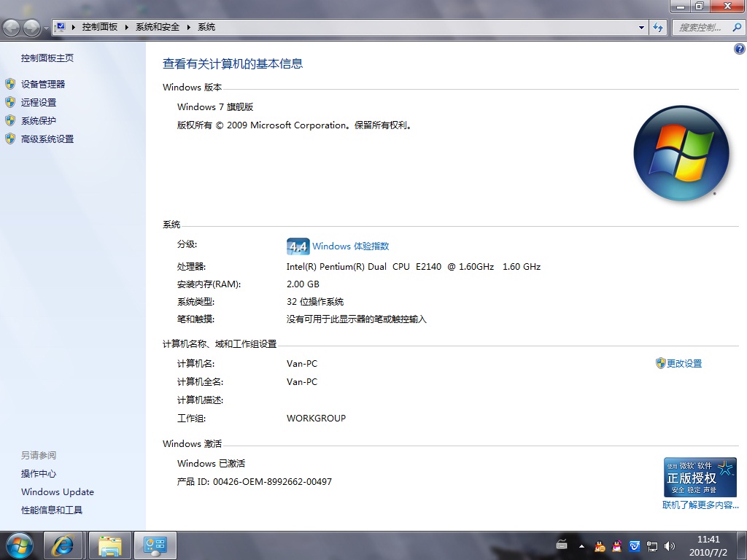Open help with the question mark icon

click(x=739, y=49)
